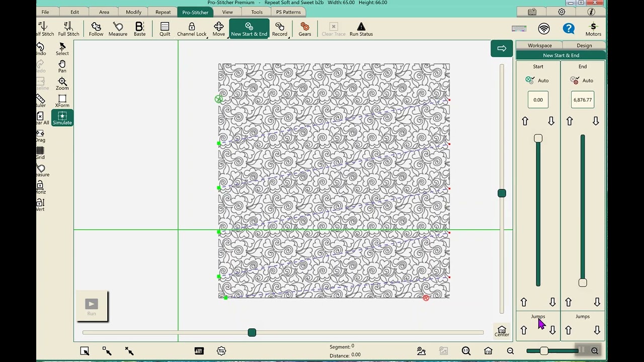
Task: Click Start Jumps up arrow
Action: tap(524, 330)
